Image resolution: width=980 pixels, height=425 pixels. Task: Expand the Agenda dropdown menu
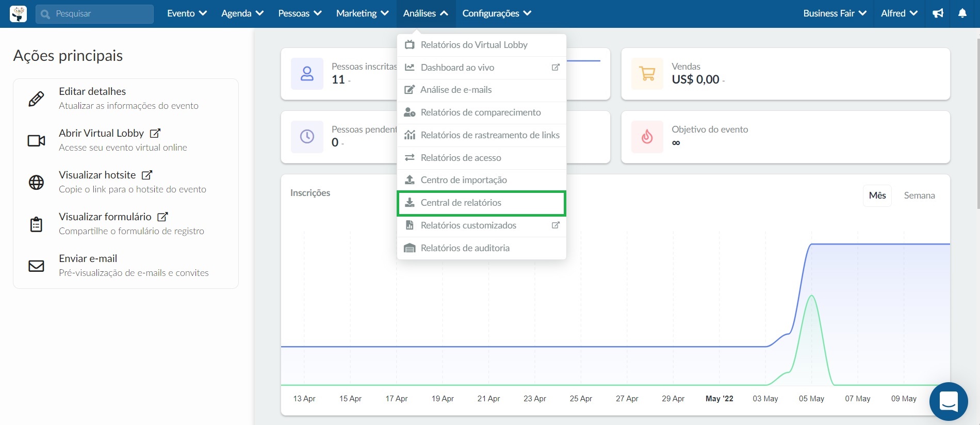[x=242, y=13]
